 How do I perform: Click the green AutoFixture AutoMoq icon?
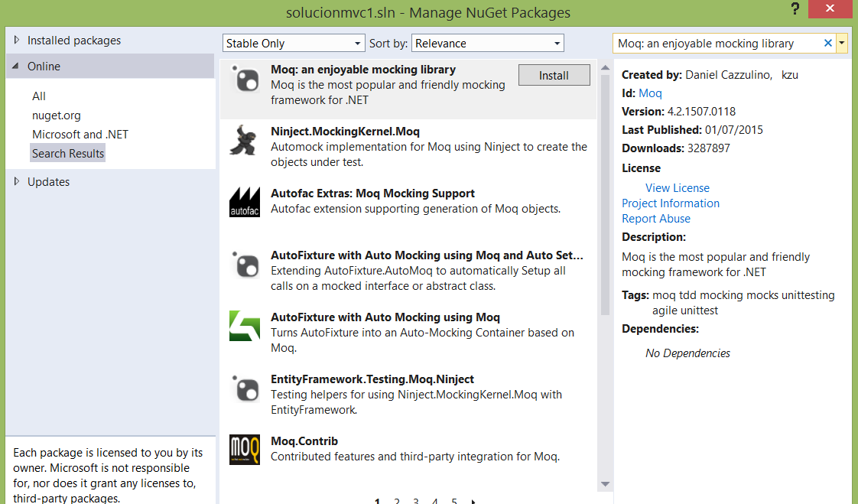coord(245,326)
